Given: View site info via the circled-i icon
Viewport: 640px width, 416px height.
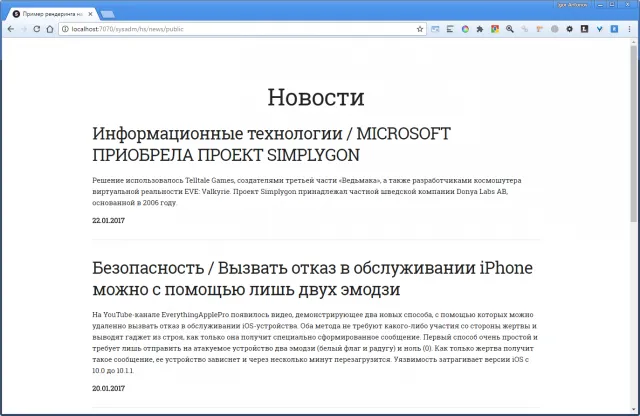Looking at the screenshot, I should [x=65, y=29].
